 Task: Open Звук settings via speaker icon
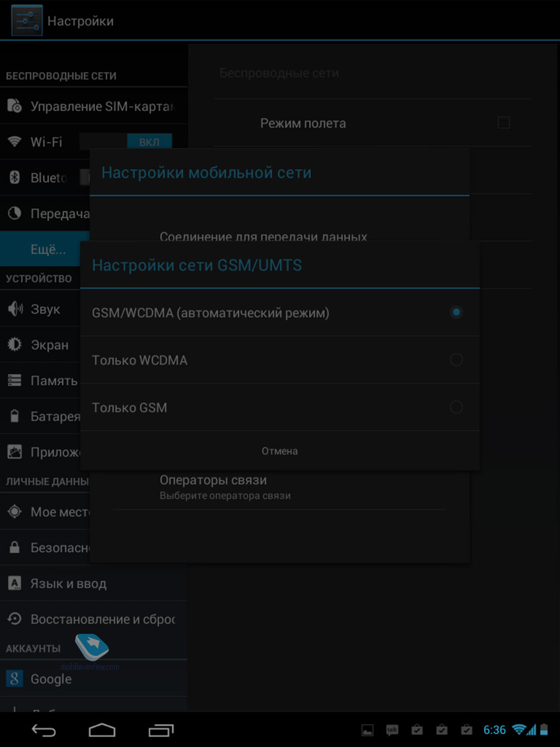point(15,309)
